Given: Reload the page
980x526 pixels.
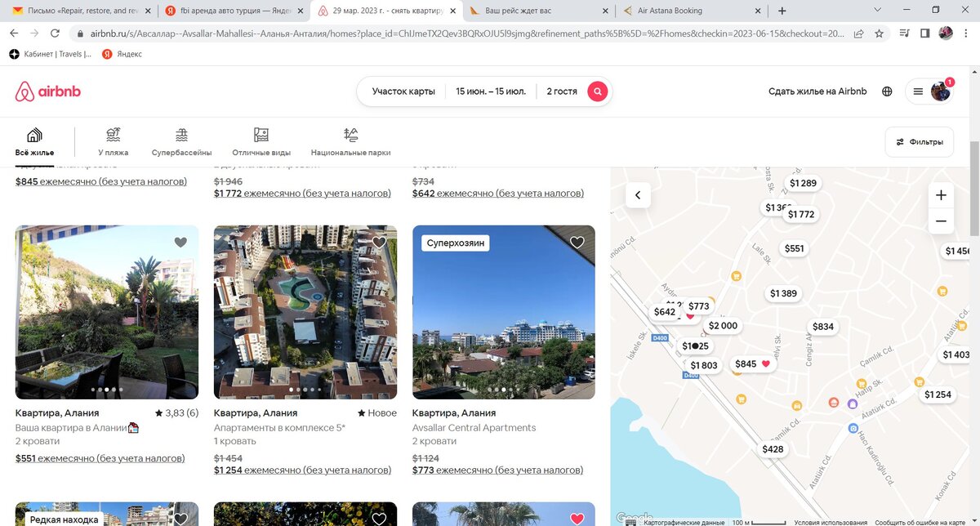Looking at the screenshot, I should click(x=55, y=33).
